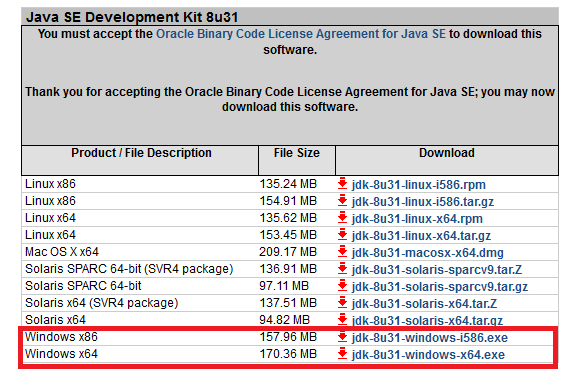Download jdk-8u31-windows-x64.exe file link
The image size is (577, 375).
pos(428,355)
